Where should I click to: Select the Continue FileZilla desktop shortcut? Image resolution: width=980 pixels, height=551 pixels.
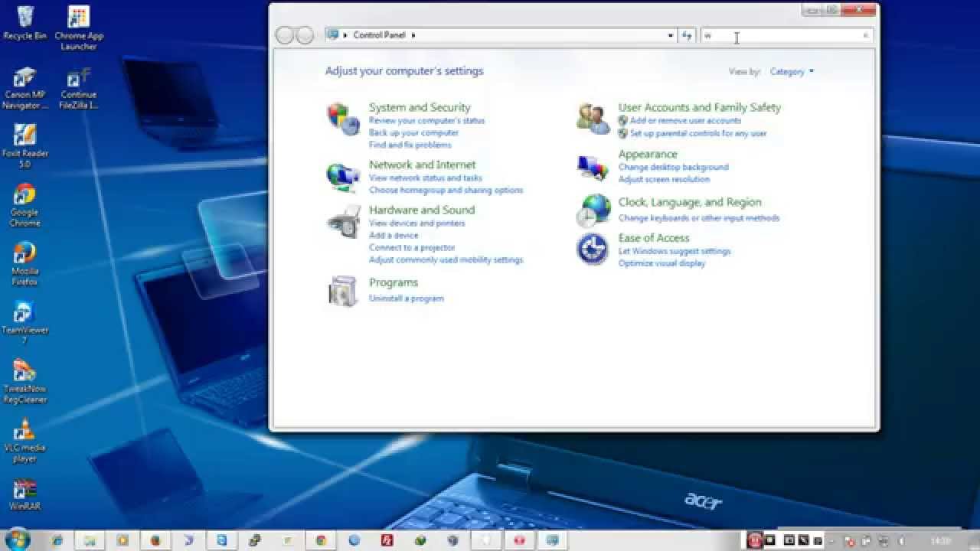pos(79,88)
